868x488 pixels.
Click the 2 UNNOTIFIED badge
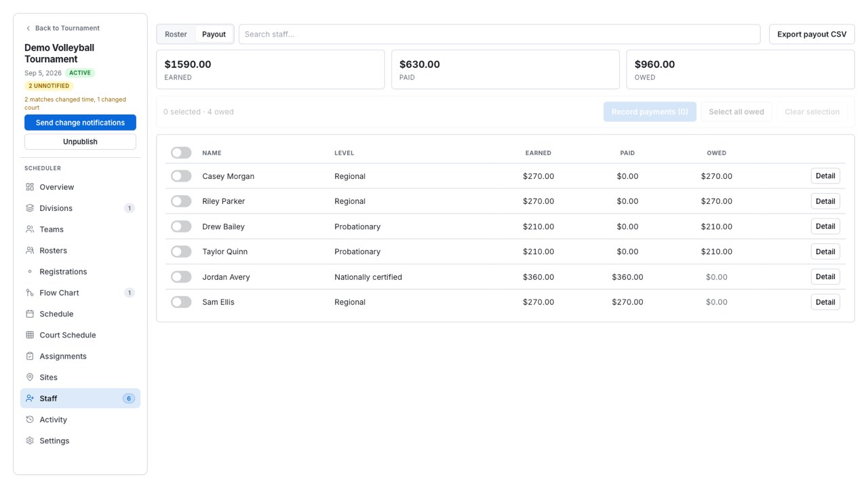coord(49,86)
